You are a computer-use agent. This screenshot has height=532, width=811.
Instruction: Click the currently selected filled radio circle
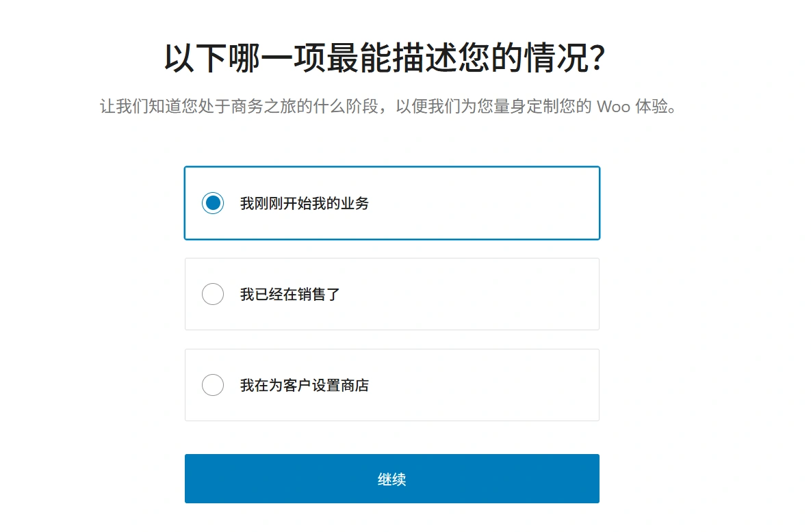[x=213, y=202]
